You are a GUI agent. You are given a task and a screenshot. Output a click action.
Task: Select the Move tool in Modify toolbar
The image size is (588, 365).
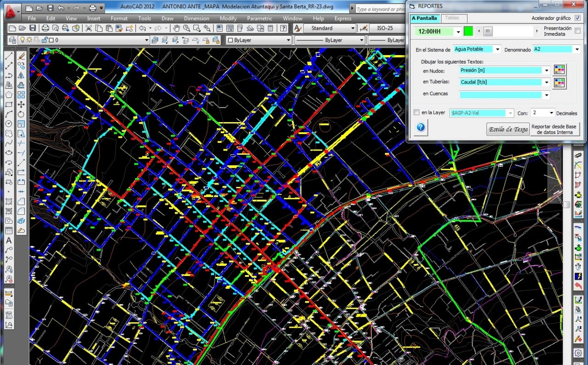21,105
